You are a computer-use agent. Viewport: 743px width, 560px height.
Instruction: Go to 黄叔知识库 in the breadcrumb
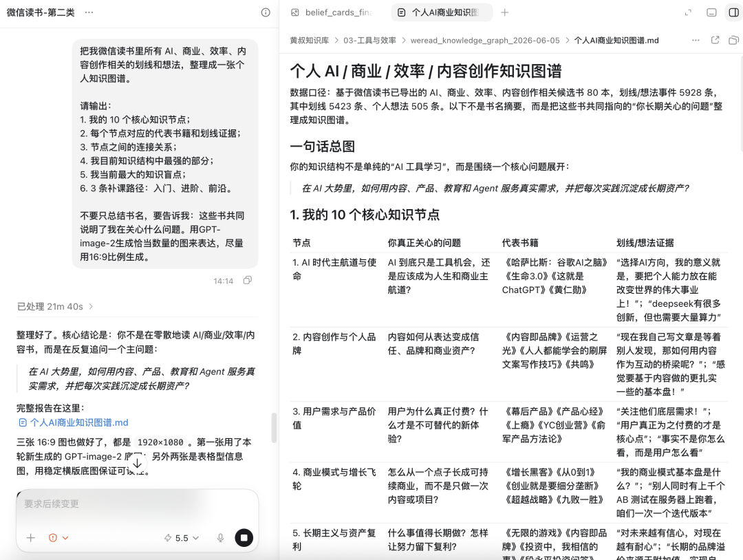pyautogui.click(x=310, y=41)
